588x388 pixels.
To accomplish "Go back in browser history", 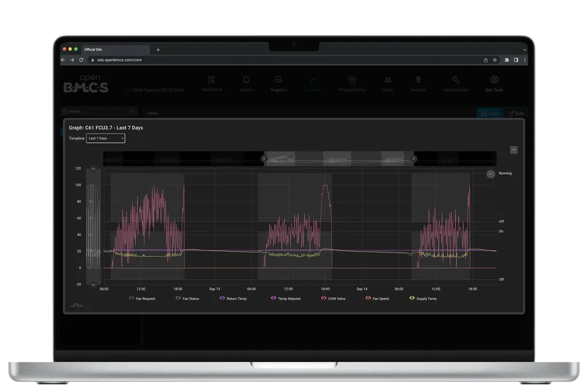I will tap(63, 60).
